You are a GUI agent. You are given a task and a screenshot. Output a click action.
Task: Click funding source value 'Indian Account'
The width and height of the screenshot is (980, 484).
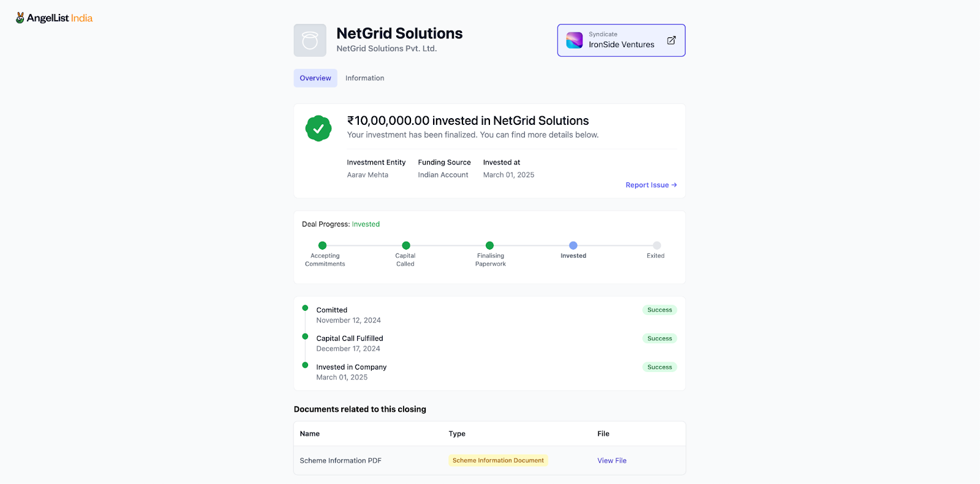pos(443,175)
